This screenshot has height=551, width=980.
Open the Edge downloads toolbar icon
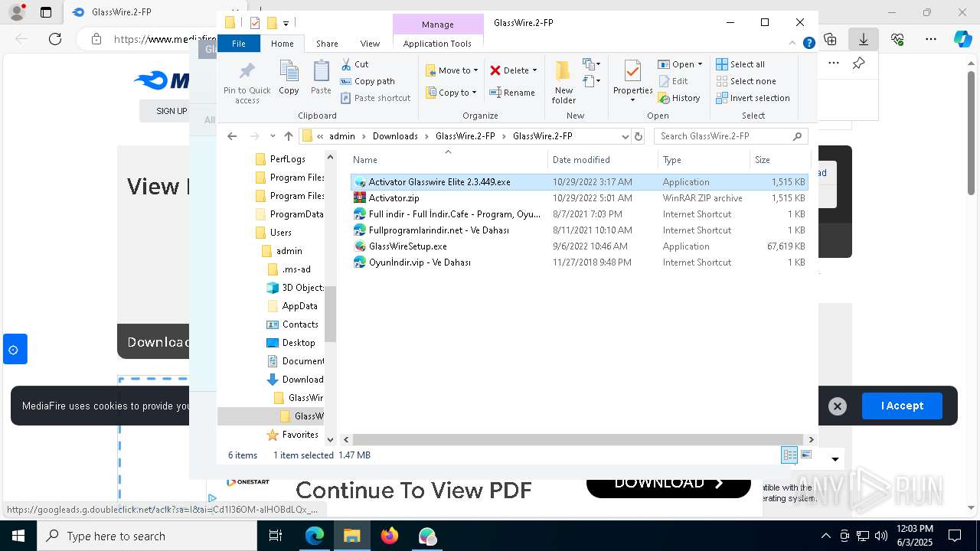(x=864, y=39)
